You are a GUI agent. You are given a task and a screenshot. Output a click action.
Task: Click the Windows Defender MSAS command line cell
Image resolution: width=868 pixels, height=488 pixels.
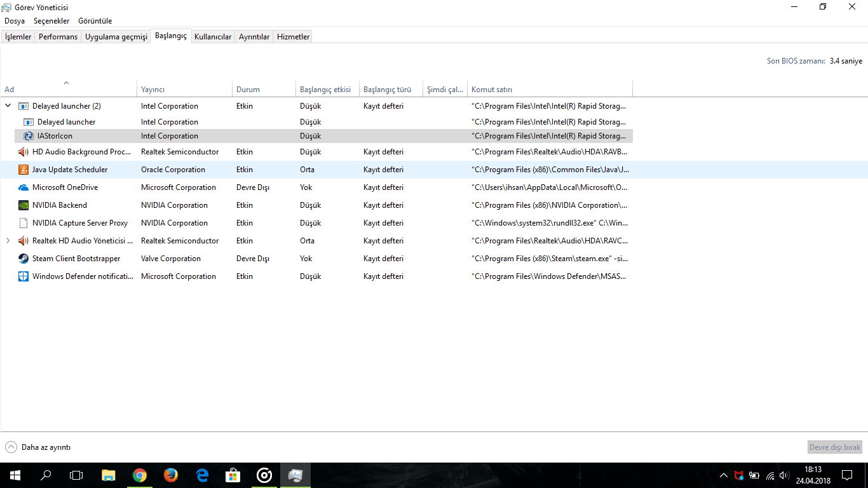[x=550, y=276]
